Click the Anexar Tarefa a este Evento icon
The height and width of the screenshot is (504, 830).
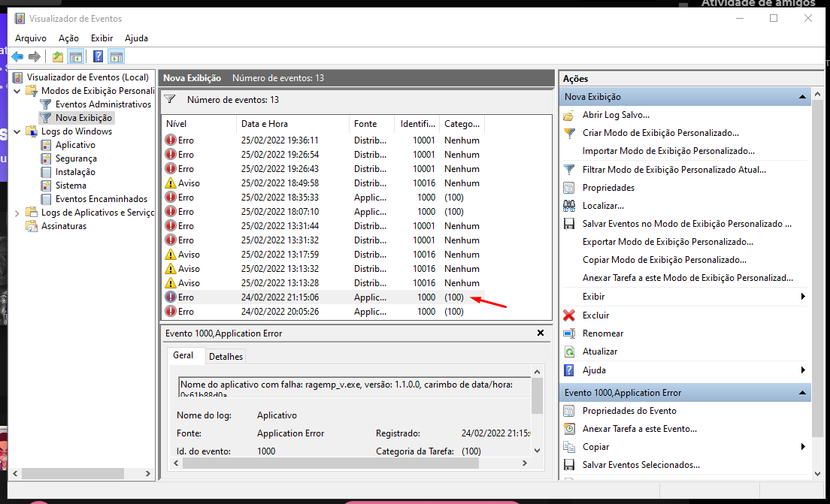[x=569, y=429]
